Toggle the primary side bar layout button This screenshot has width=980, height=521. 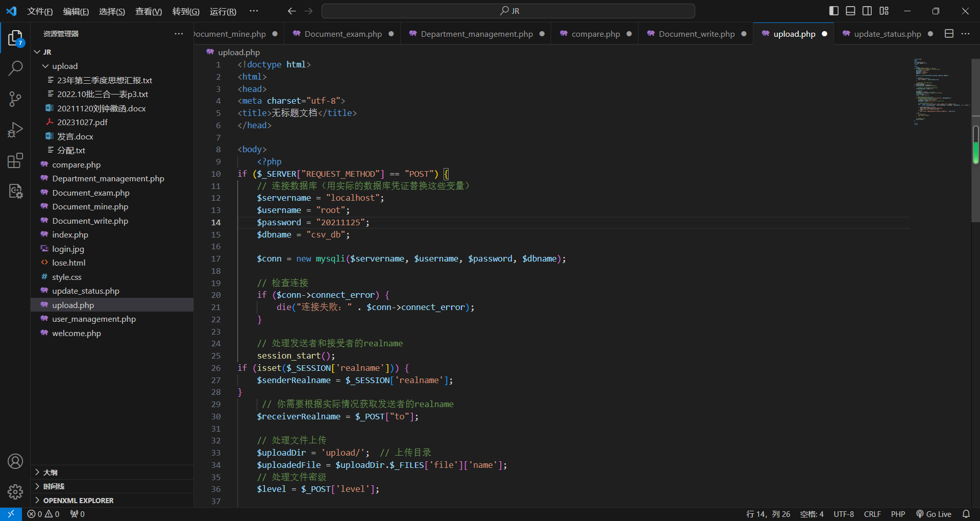click(834, 11)
